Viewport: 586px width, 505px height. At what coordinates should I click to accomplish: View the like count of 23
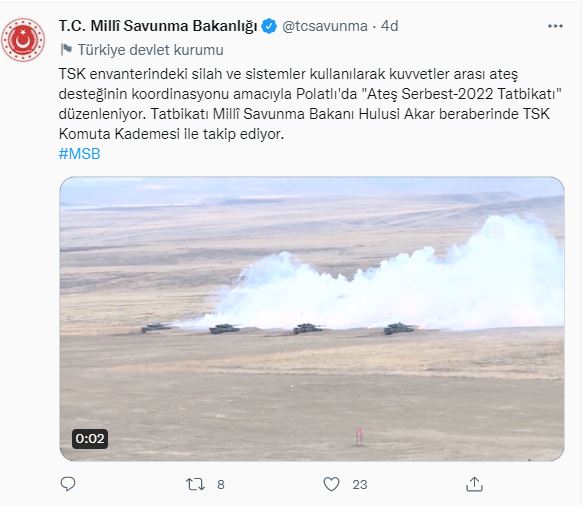pyautogui.click(x=360, y=485)
